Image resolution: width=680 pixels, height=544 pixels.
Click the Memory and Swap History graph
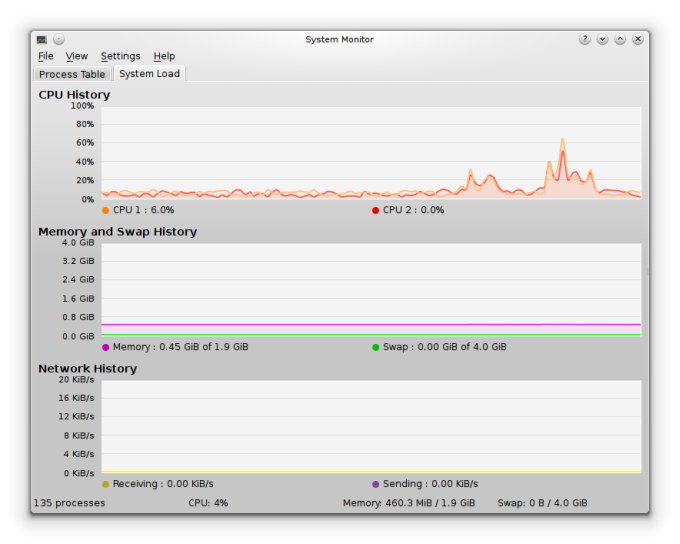[371, 290]
